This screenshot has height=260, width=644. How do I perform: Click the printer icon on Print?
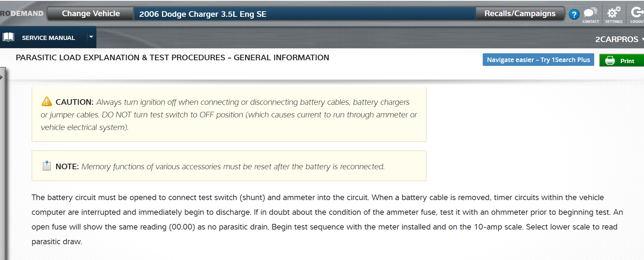tap(610, 61)
